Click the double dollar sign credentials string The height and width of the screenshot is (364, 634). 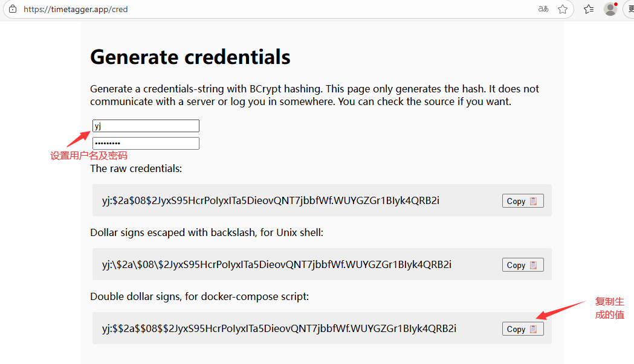(279, 328)
